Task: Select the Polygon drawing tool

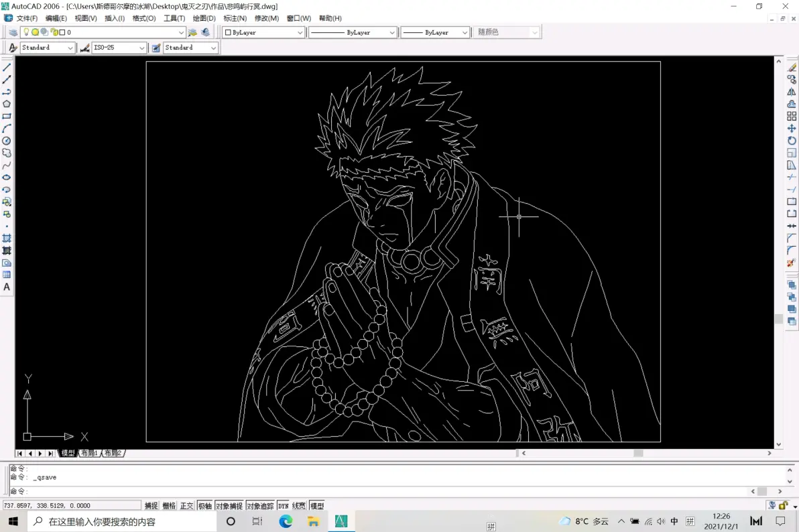Action: tap(7, 104)
